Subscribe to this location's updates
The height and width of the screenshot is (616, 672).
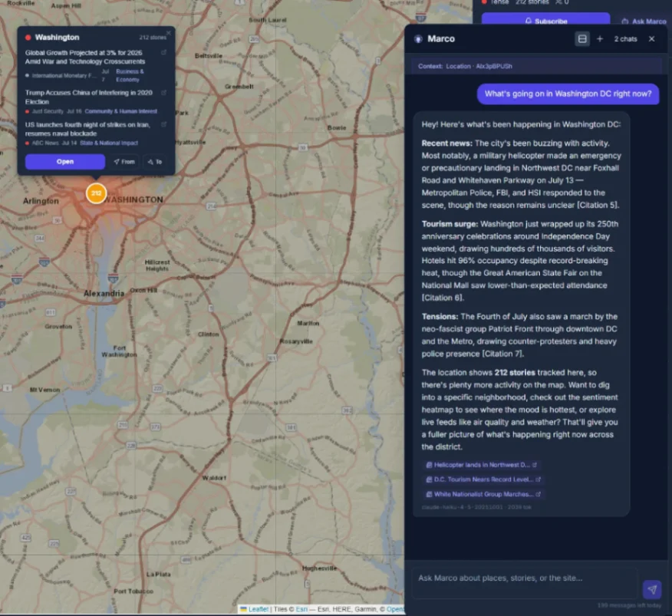pyautogui.click(x=545, y=20)
